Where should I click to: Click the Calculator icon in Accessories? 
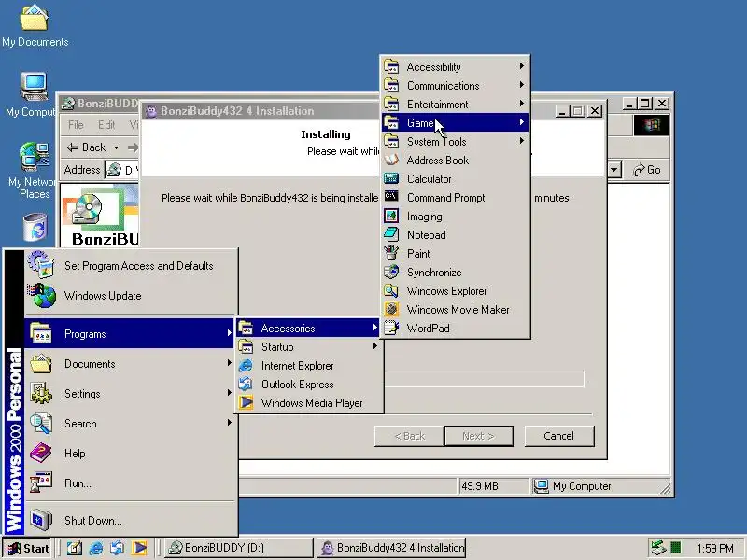[x=391, y=179]
